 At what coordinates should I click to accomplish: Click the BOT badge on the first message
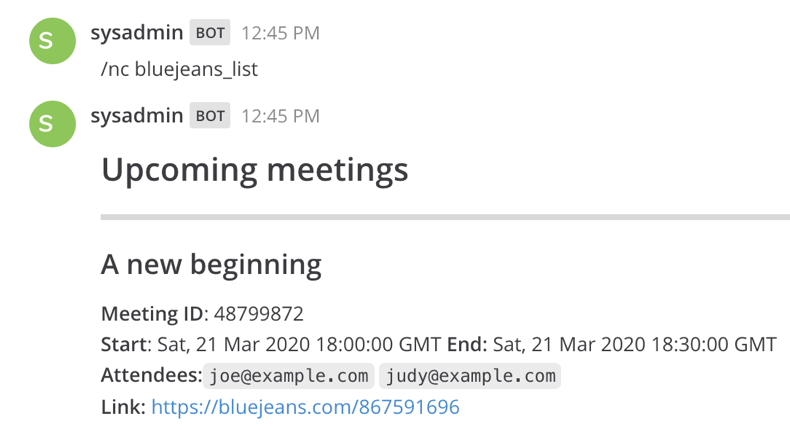(210, 33)
